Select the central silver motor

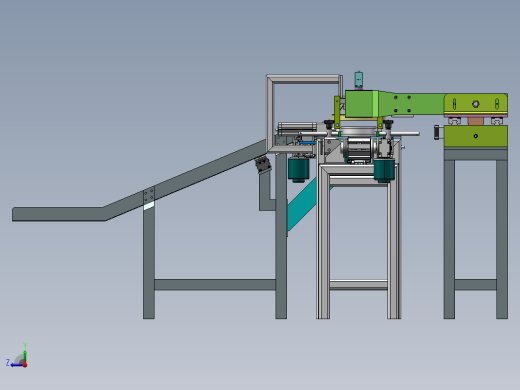click(x=359, y=149)
